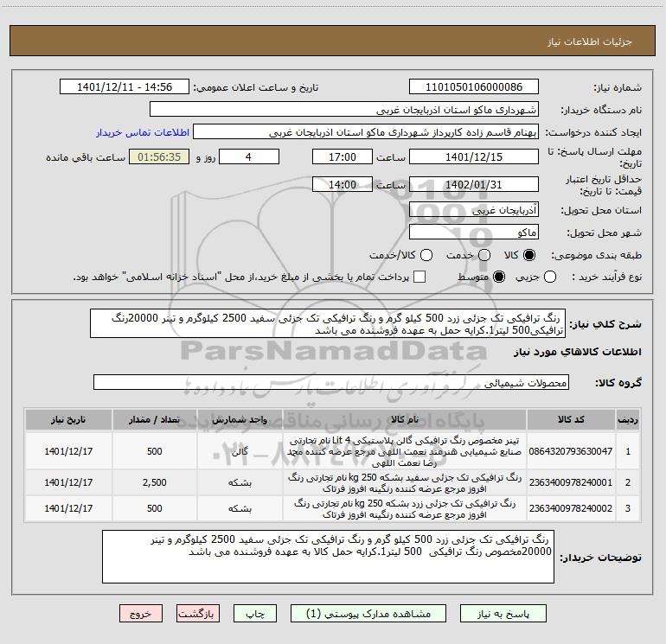This screenshot has height=644, width=666.
Task: Choose the متوسط purchase type radio
Action: [499, 277]
